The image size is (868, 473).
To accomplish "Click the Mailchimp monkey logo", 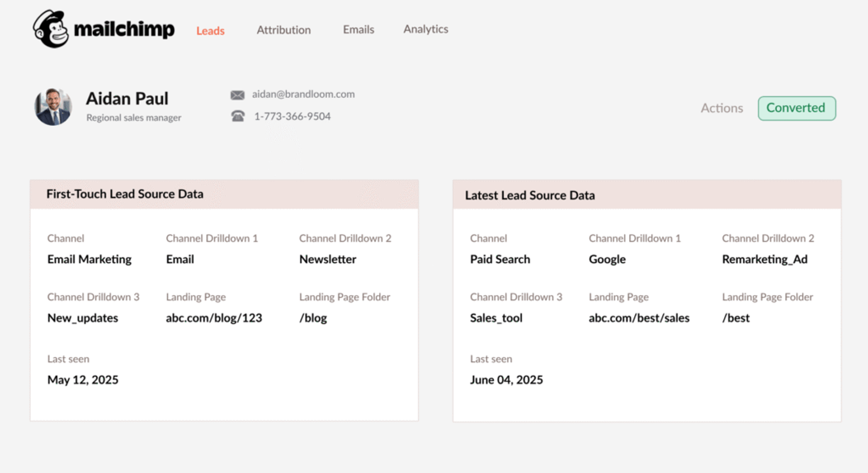I will point(50,29).
